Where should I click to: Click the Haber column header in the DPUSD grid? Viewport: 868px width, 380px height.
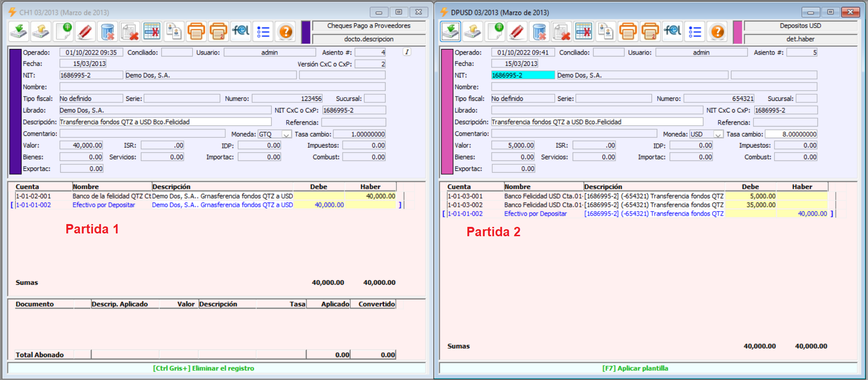tap(802, 187)
